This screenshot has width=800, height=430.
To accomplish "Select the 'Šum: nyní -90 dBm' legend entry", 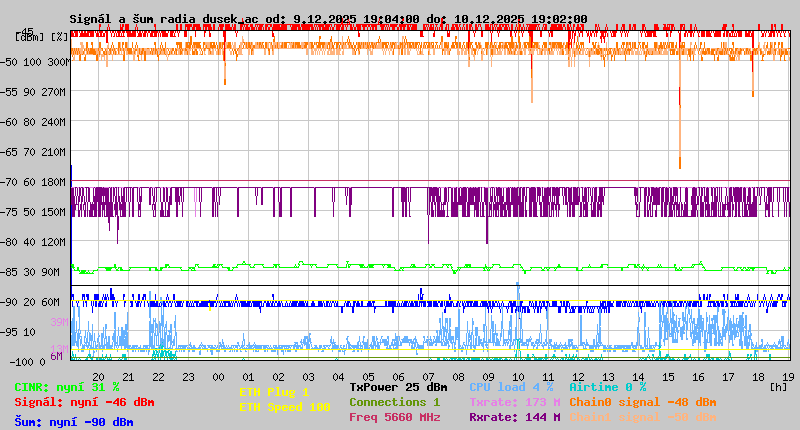I will 74,422.
